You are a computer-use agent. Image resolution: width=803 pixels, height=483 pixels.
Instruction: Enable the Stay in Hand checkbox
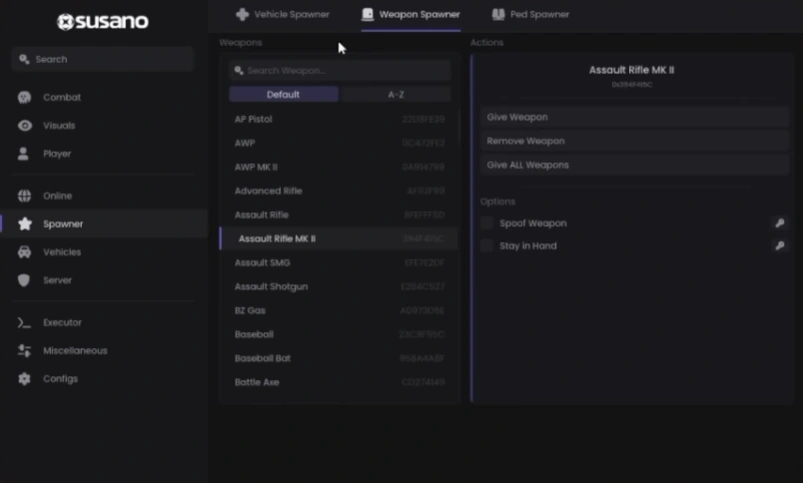tap(487, 246)
